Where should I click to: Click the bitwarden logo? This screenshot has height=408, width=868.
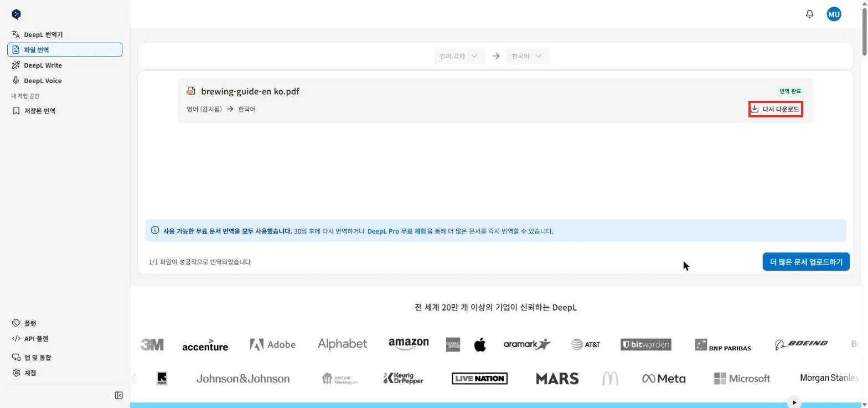645,344
